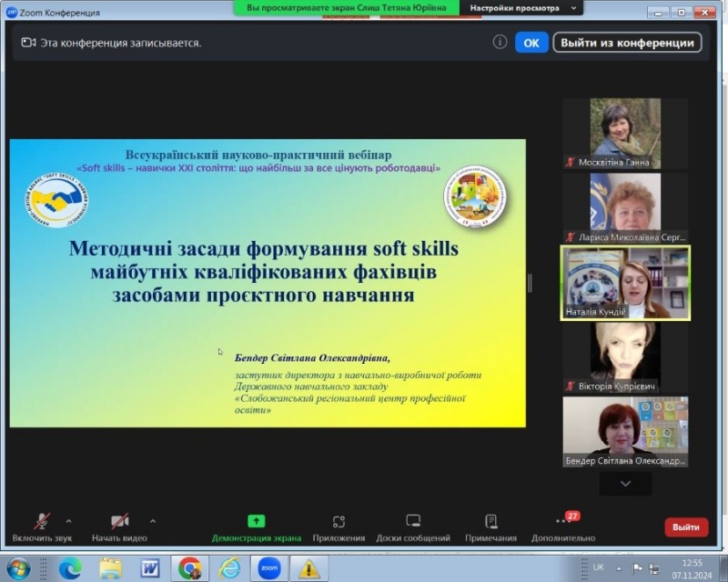This screenshot has height=582, width=728.
Task: Expand video options arrow beside camera
Action: (152, 521)
